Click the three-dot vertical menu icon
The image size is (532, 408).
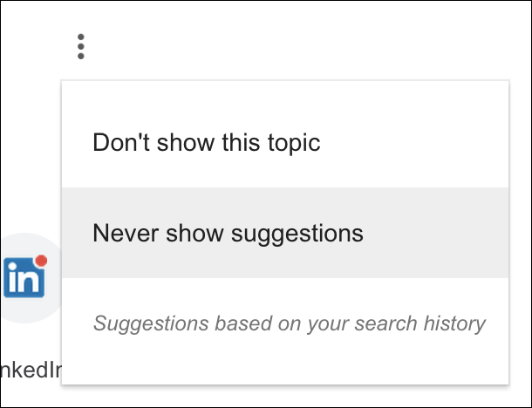pos(81,46)
